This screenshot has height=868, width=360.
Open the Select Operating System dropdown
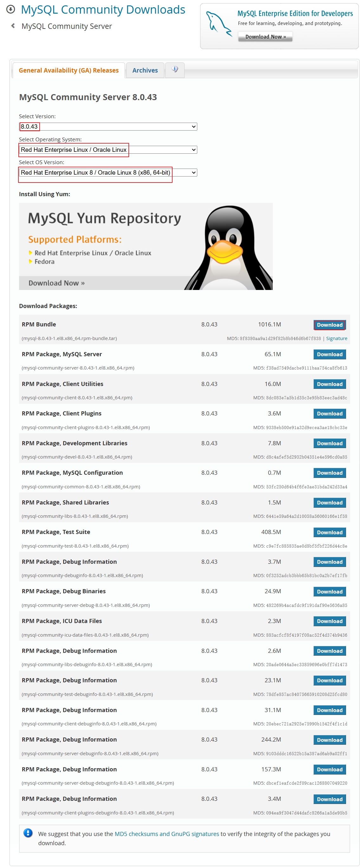[x=108, y=150]
